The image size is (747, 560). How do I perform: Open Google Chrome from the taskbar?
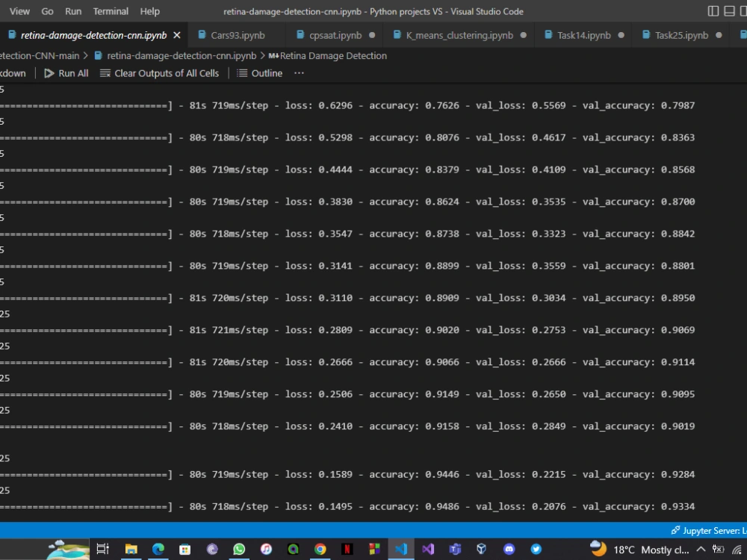point(320,549)
